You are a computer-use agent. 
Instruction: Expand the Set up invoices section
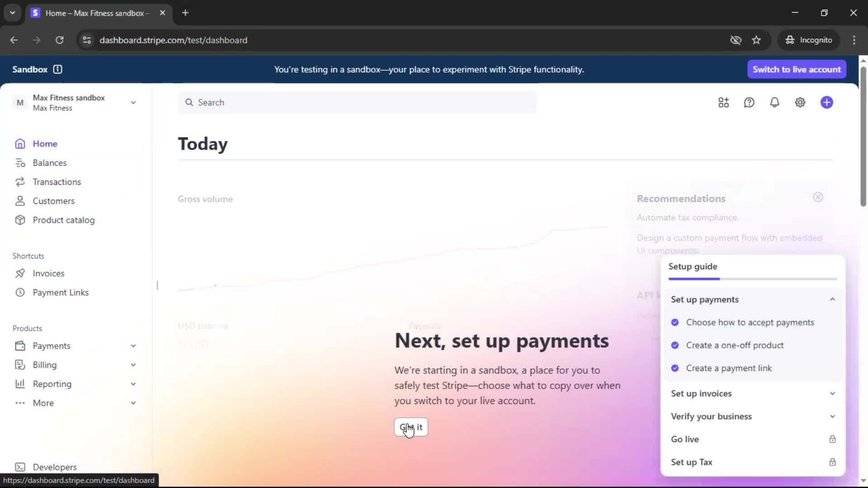pos(832,394)
